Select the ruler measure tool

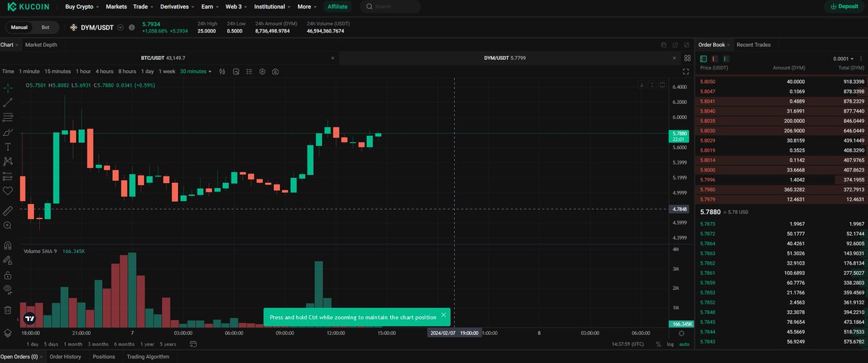[x=8, y=210]
